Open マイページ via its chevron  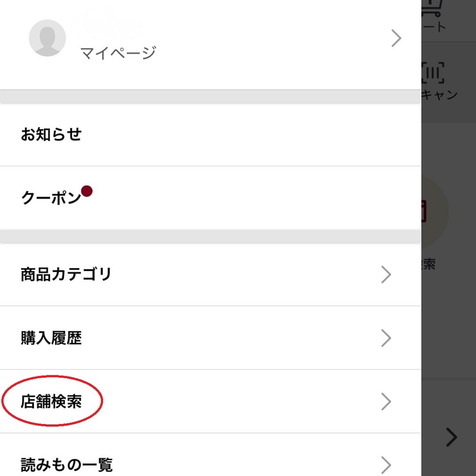pos(396,38)
